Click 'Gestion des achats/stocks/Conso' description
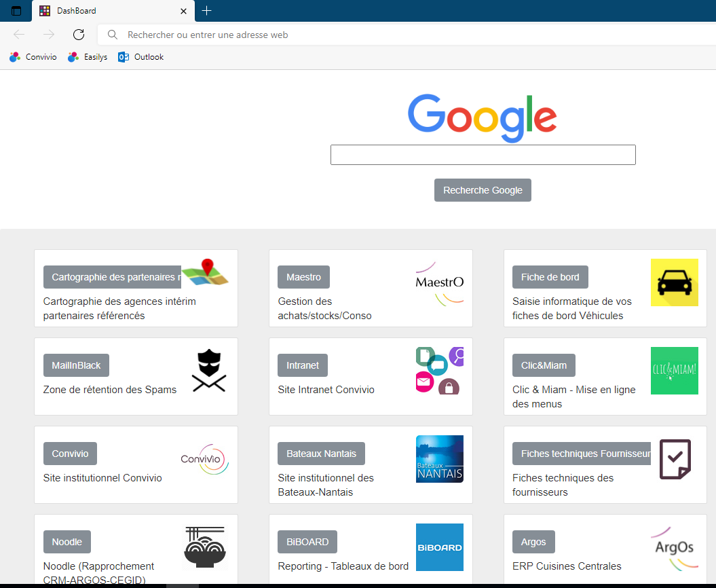Screen dimensions: 716x588 324,308
